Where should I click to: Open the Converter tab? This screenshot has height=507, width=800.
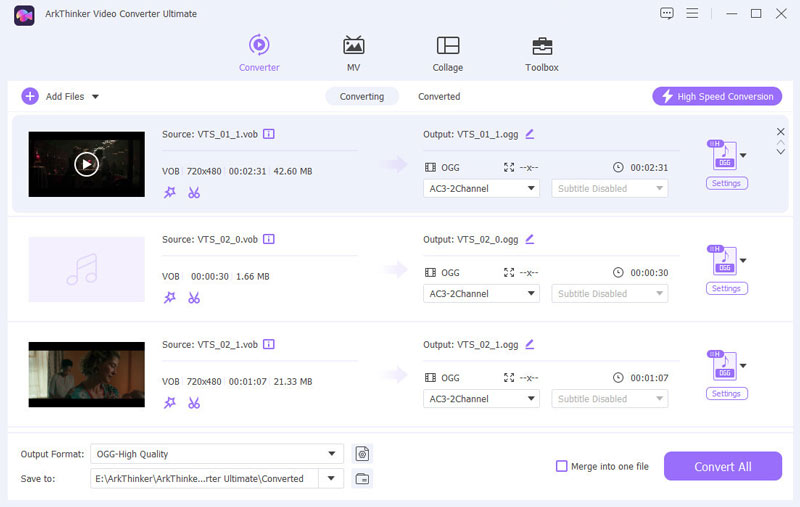point(259,53)
